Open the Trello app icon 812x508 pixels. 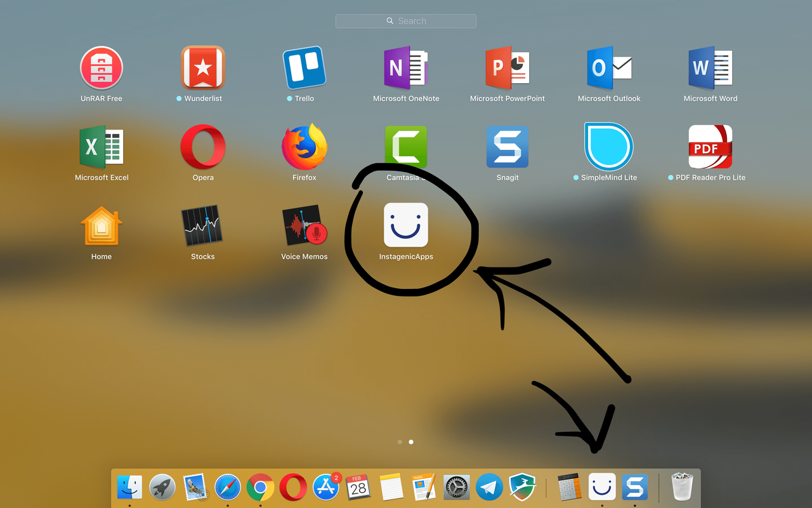304,67
